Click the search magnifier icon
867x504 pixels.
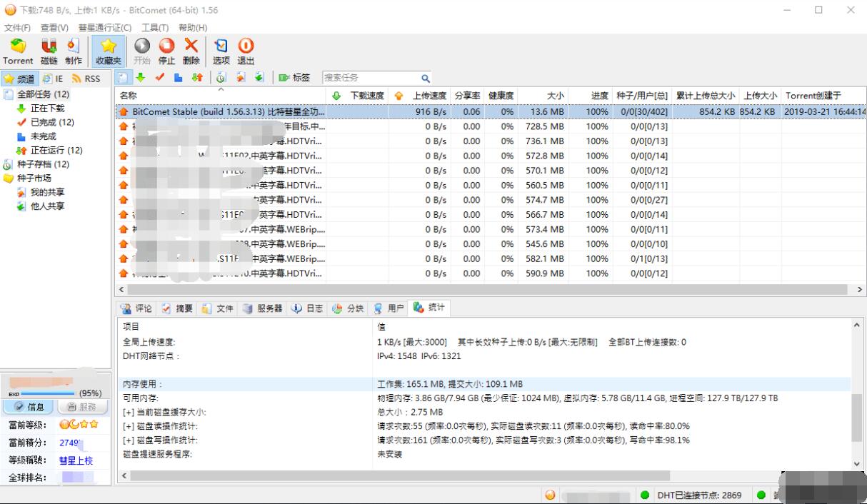(x=426, y=79)
